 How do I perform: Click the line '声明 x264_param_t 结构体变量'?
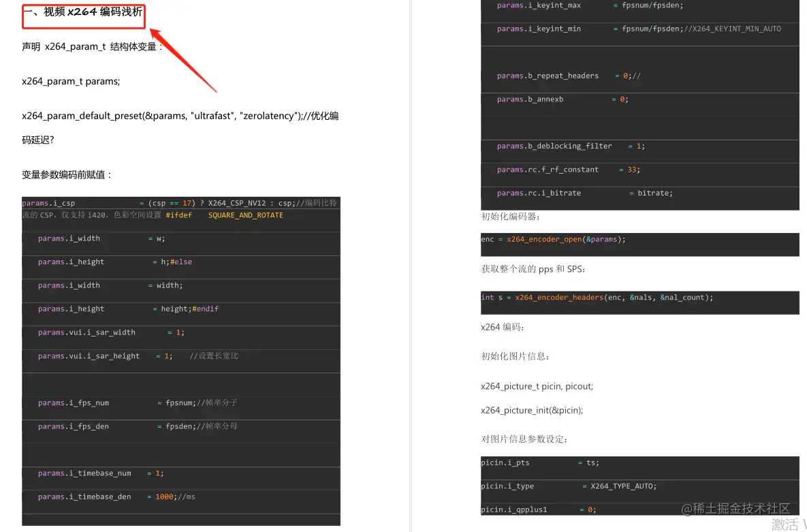tap(92, 47)
